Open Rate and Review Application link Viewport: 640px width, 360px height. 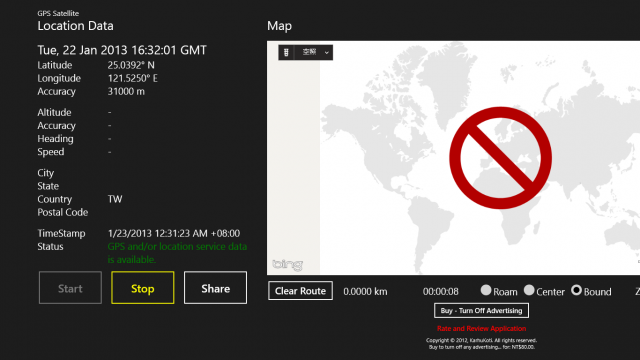(481, 329)
